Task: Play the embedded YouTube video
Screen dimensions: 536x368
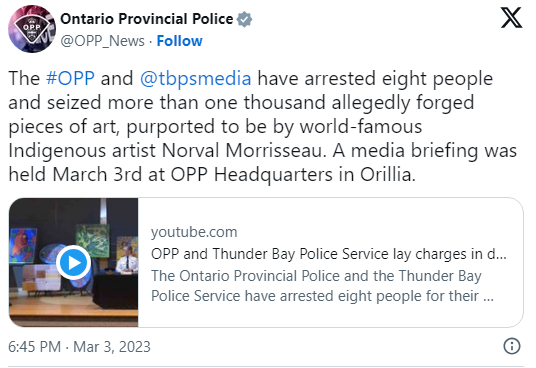Action: (x=73, y=263)
